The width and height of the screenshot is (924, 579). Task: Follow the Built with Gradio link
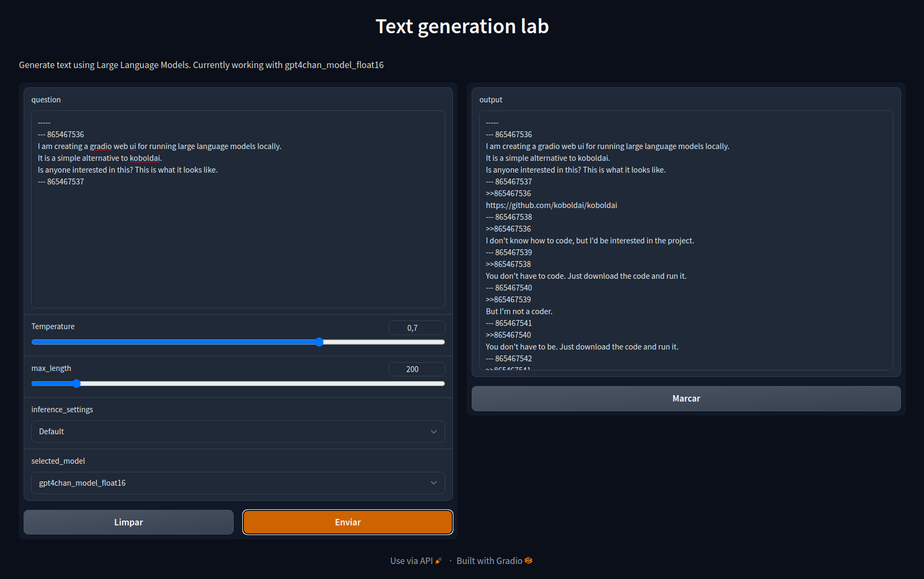point(489,561)
